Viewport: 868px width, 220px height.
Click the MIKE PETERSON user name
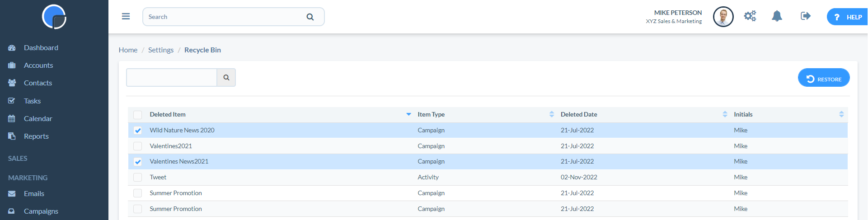tap(678, 13)
